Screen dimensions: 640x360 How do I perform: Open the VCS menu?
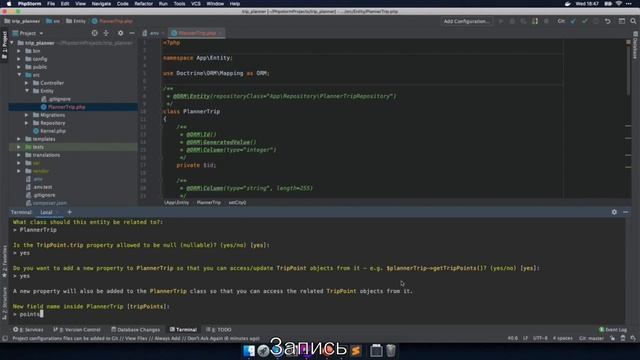(x=196, y=4)
